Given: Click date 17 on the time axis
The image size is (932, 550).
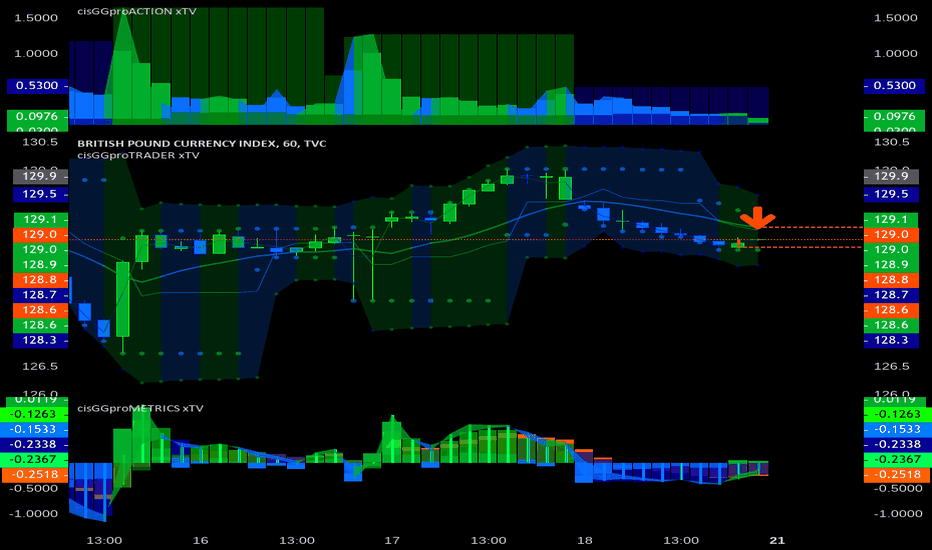Looking at the screenshot, I should (x=392, y=540).
